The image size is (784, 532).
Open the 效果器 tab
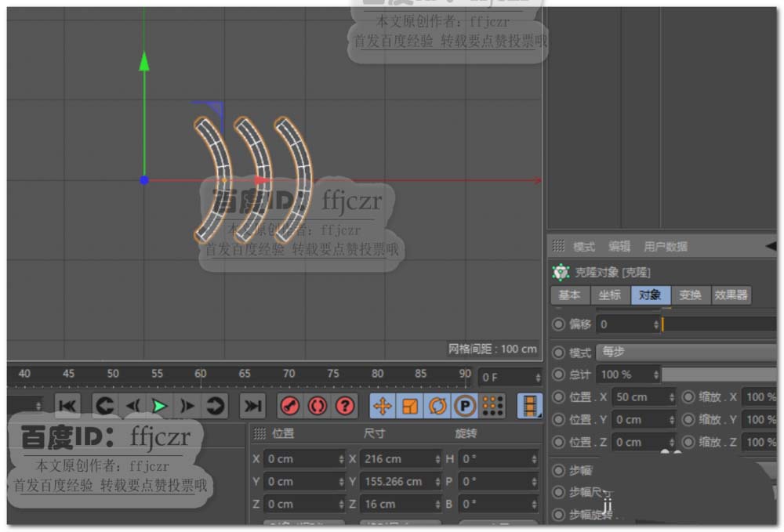pyautogui.click(x=731, y=295)
